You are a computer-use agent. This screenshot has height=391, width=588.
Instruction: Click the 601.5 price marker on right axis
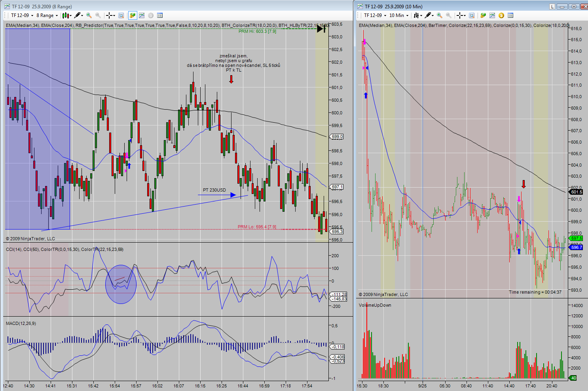click(577, 192)
